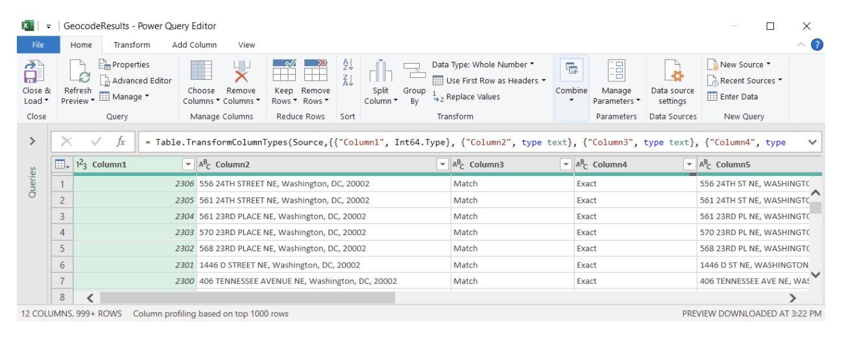Confirm formula with checkmark icon

[x=97, y=142]
